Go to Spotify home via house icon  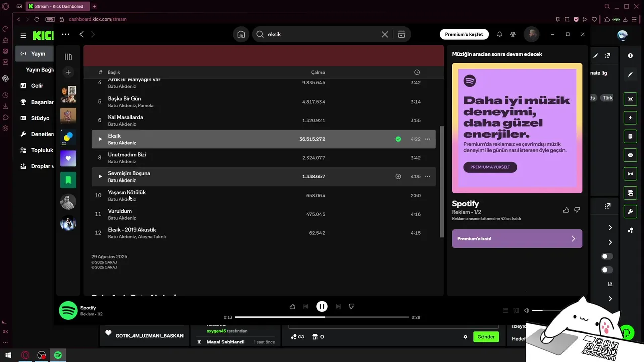click(x=241, y=34)
